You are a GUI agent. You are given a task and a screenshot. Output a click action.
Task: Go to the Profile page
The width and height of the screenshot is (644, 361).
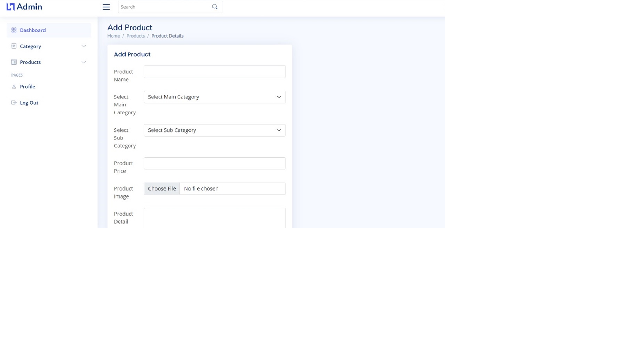point(49,87)
